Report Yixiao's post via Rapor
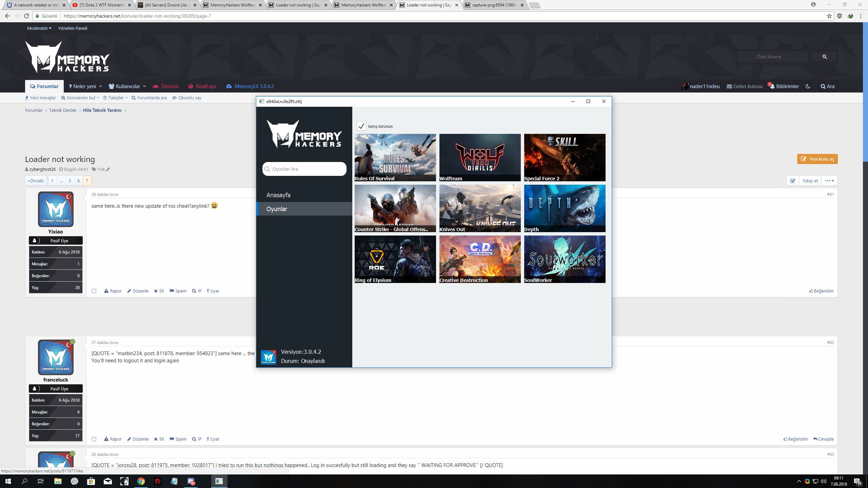Screen dimensions: 868x488 113,291
